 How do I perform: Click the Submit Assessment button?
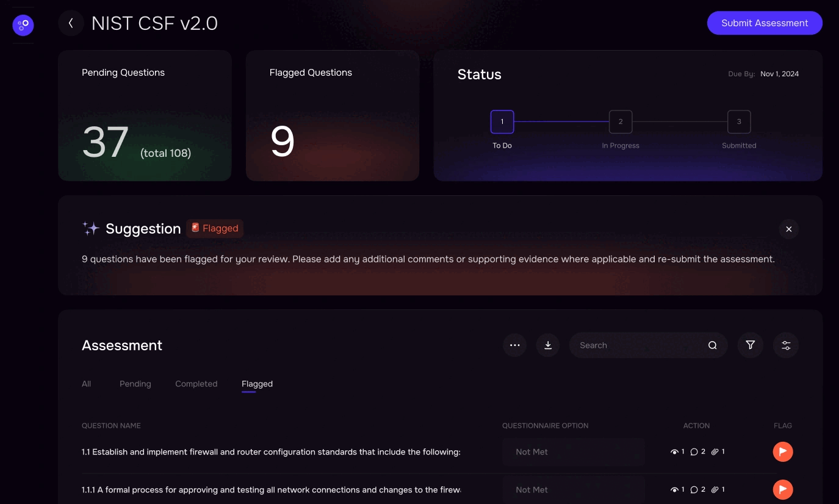coord(765,23)
